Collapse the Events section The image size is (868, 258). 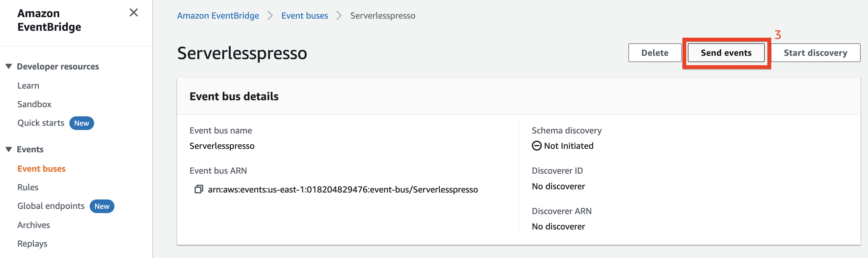[9, 149]
